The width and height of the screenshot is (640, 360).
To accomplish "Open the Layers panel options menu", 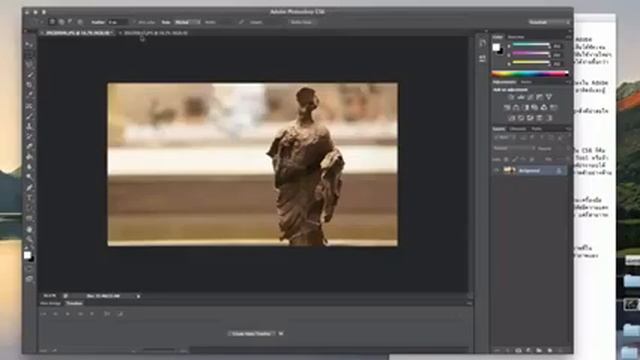I will tap(568, 129).
